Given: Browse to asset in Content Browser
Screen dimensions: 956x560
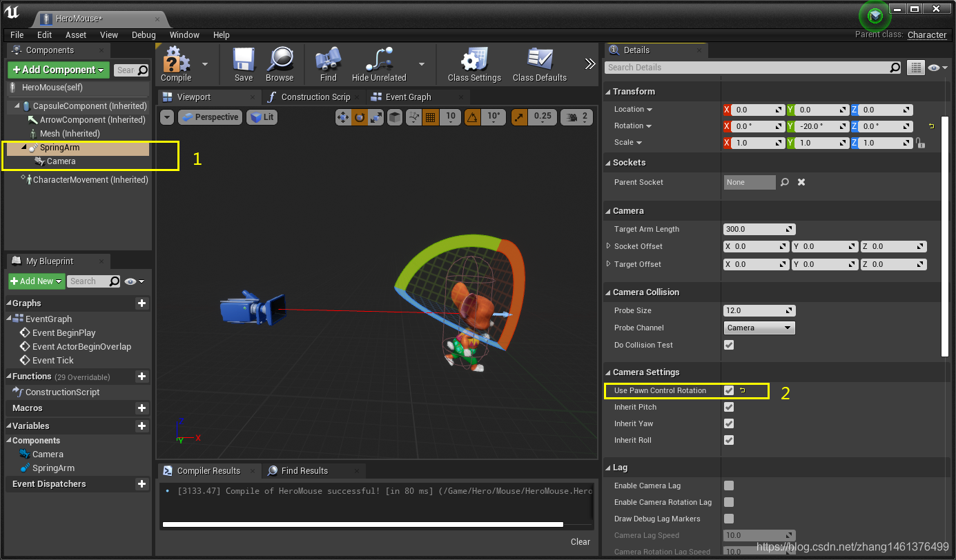Looking at the screenshot, I should point(280,59).
